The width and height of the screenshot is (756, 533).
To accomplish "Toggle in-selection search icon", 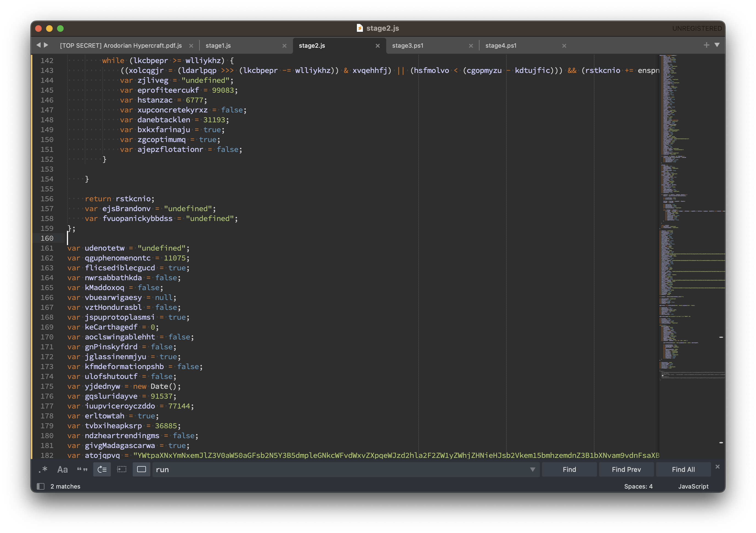I will pos(122,469).
